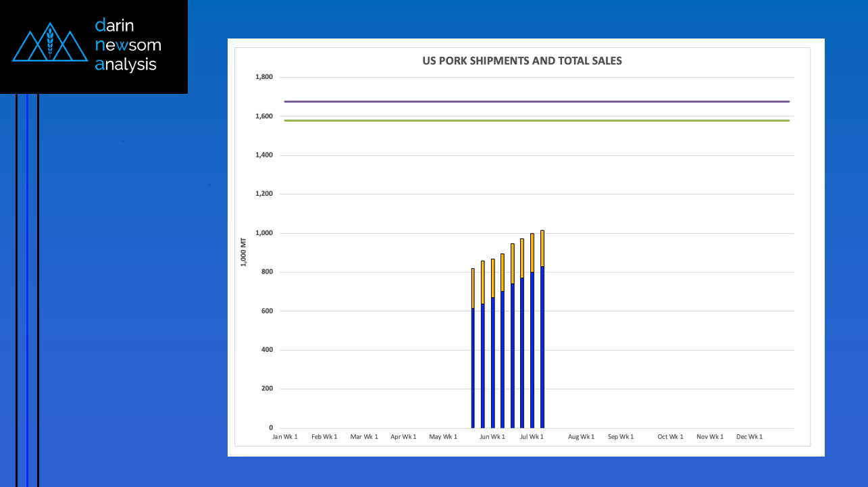Select the "1,000" y-axis value label
The height and width of the screenshot is (487, 868).
pyautogui.click(x=264, y=234)
